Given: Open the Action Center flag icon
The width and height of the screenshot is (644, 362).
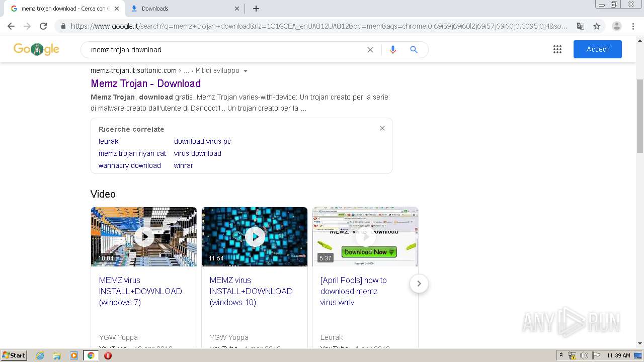Looking at the screenshot, I should (596, 355).
